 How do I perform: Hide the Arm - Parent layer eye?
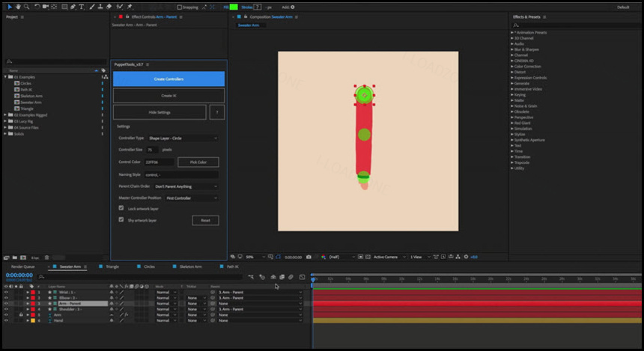(6, 303)
